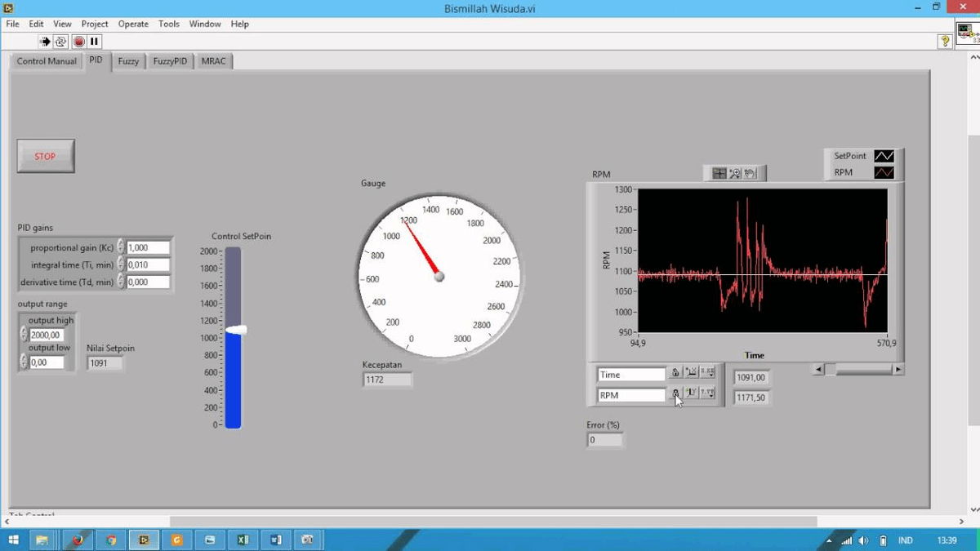Click the window horizontal scrollbar thumb

pos(493,522)
